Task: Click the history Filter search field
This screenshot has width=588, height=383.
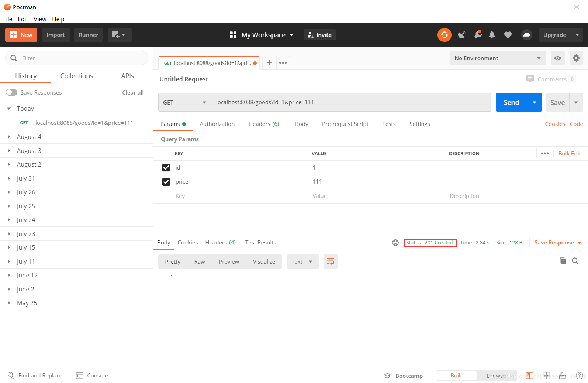Action: [77, 58]
